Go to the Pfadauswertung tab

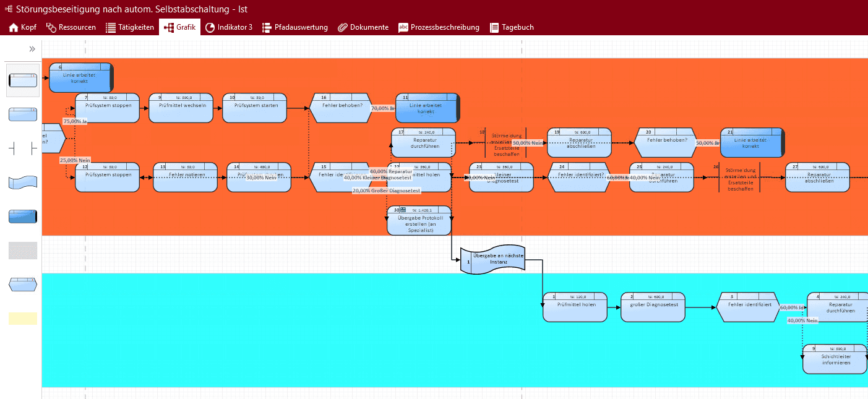click(295, 27)
